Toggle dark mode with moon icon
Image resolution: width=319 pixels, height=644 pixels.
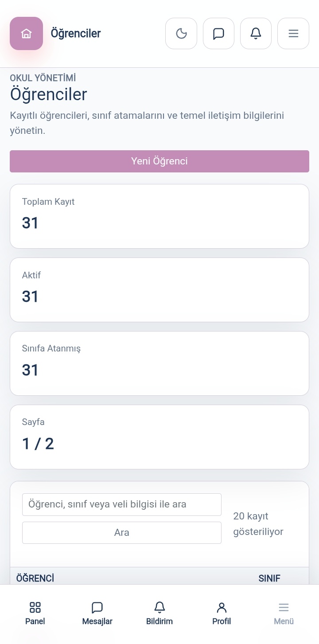pyautogui.click(x=181, y=33)
